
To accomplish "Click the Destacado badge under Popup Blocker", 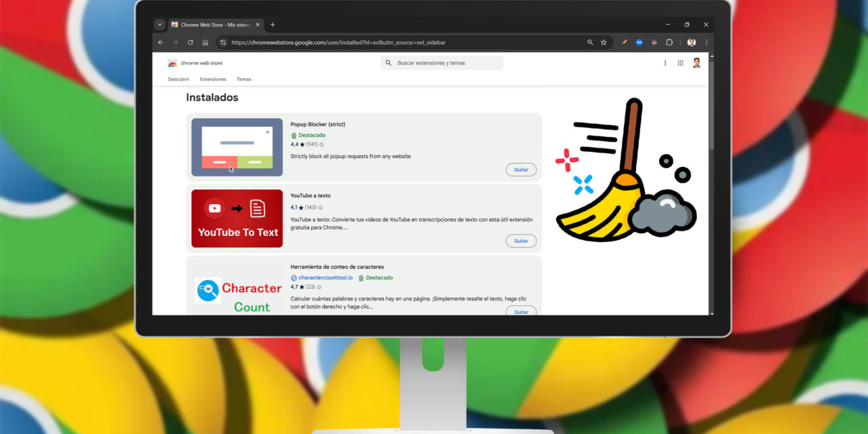I will 308,136.
